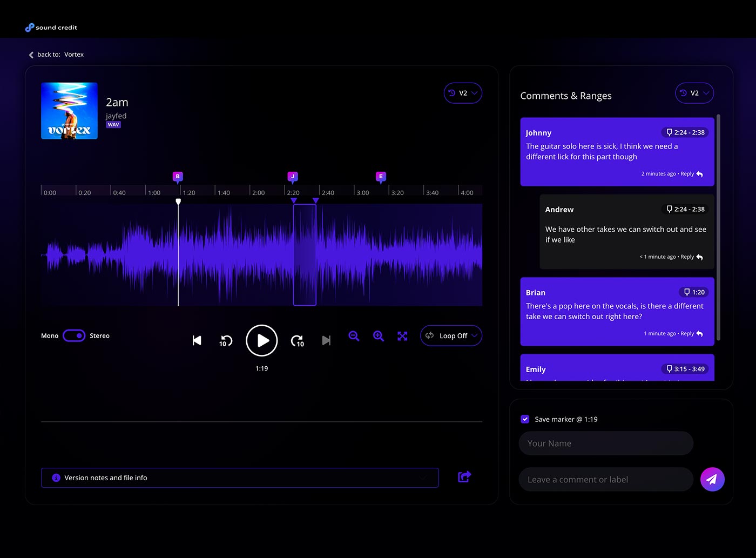Viewport: 756px width, 558px height.
Task: Click the 3:20 mark on the timeline ruler
Action: (397, 192)
